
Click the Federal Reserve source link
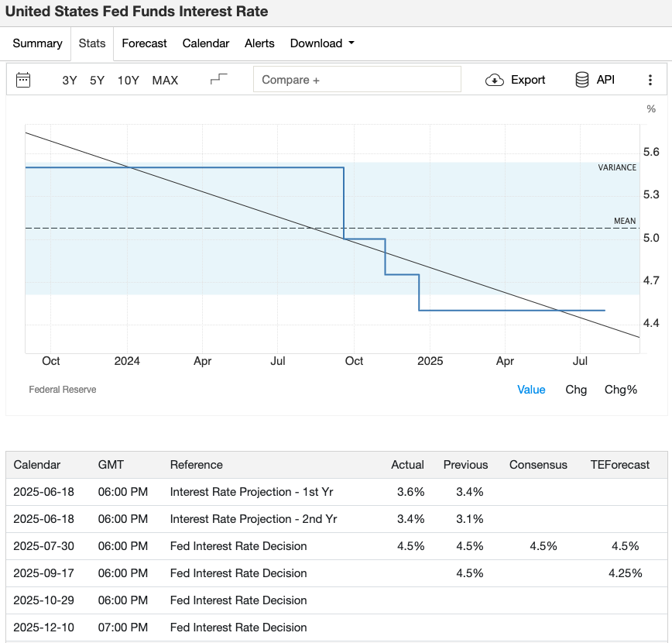[63, 390]
